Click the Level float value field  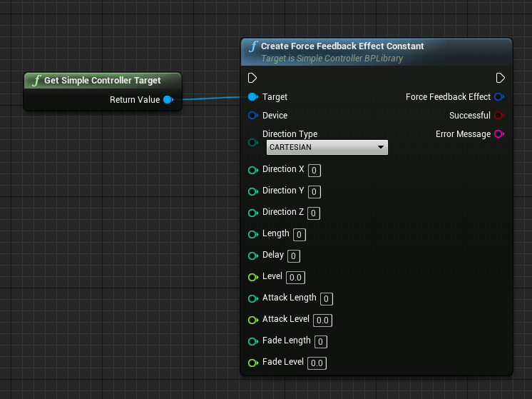296,277
